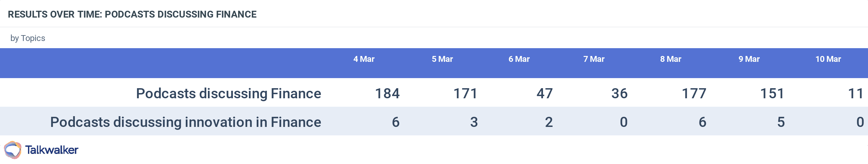Click the 6 Mar column header
The width and height of the screenshot is (868, 164).
[x=519, y=59]
